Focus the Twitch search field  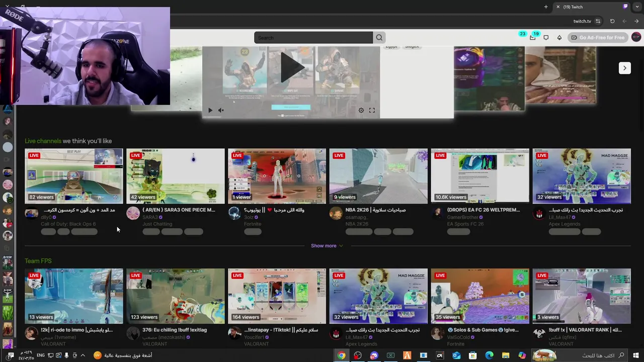tap(313, 38)
